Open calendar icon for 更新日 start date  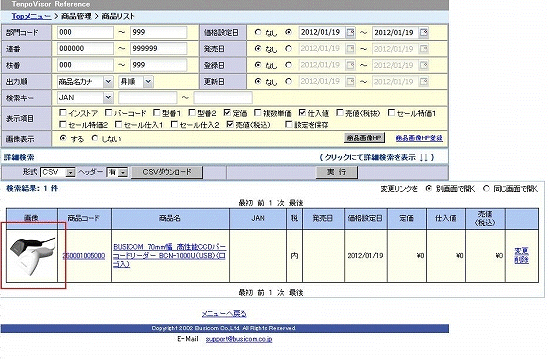click(350, 81)
